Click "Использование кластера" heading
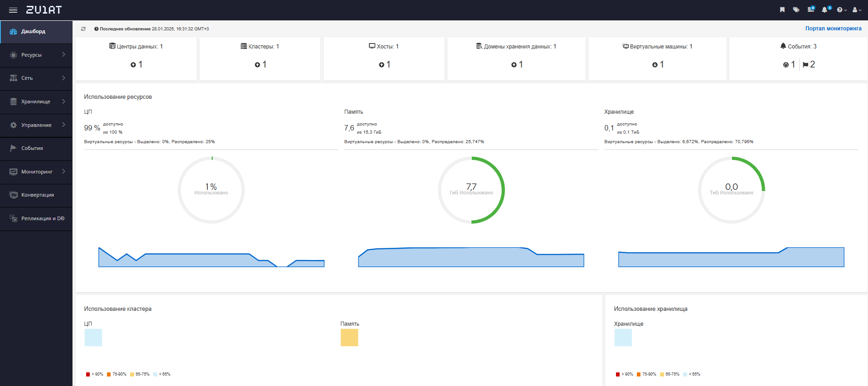The width and height of the screenshot is (868, 386). (118, 309)
